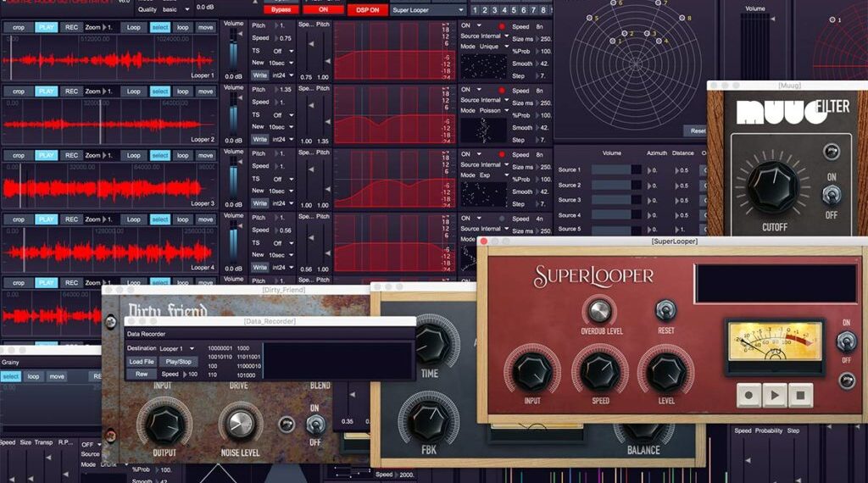Click the OVERDUB LEVEL knob in SuperLooper
The image size is (868, 483).
pos(600,309)
